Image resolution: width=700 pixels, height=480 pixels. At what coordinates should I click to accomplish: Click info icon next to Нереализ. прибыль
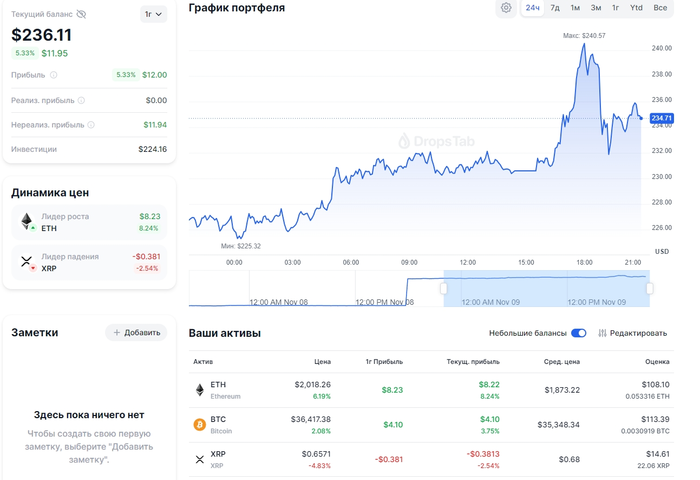tap(91, 125)
